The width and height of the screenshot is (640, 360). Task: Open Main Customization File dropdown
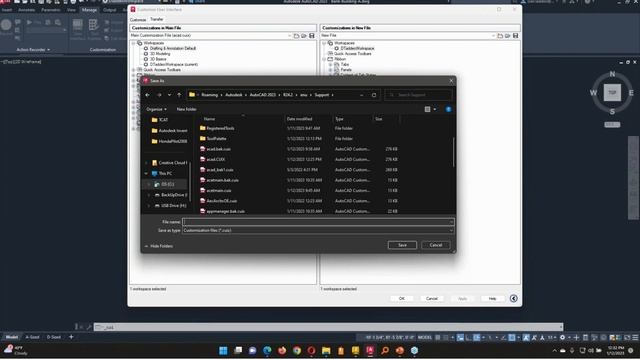(x=289, y=36)
